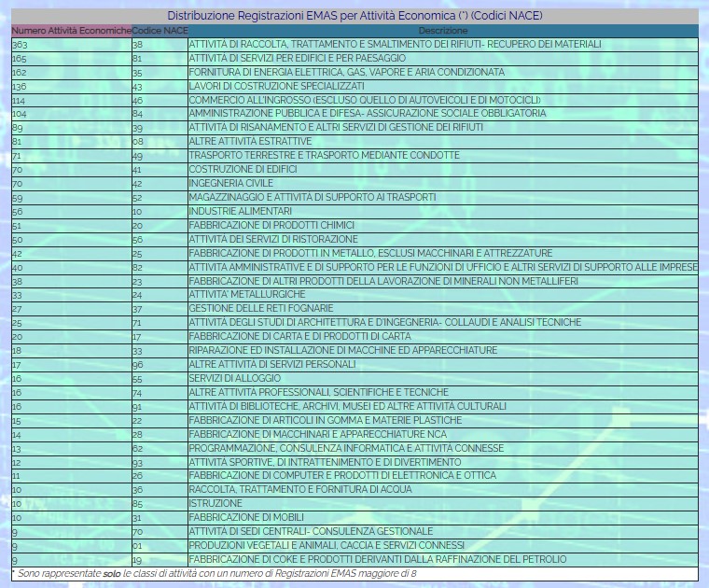Click the 'Codice NACE' column header
Image resolution: width=709 pixels, height=588 pixels.
(x=160, y=31)
